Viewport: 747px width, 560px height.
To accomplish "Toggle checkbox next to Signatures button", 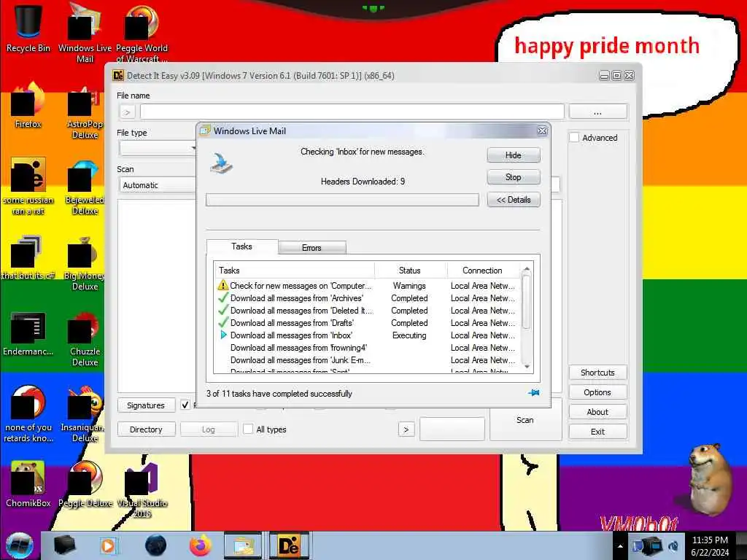I will coord(185,405).
